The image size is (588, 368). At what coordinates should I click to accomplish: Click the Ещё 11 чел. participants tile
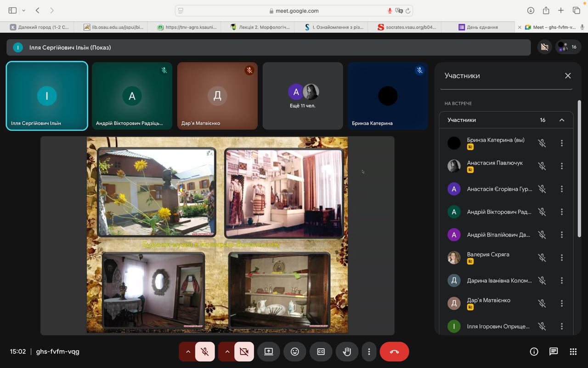pos(302,96)
